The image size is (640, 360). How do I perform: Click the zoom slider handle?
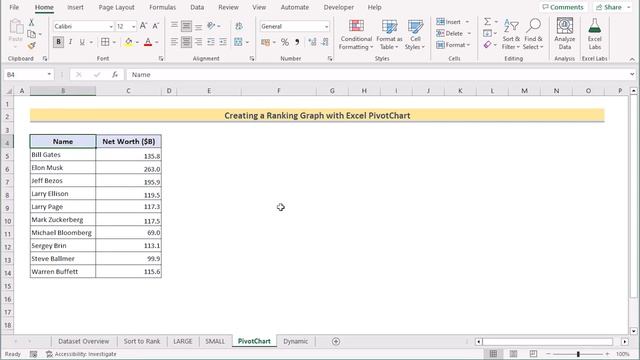pos(578,354)
